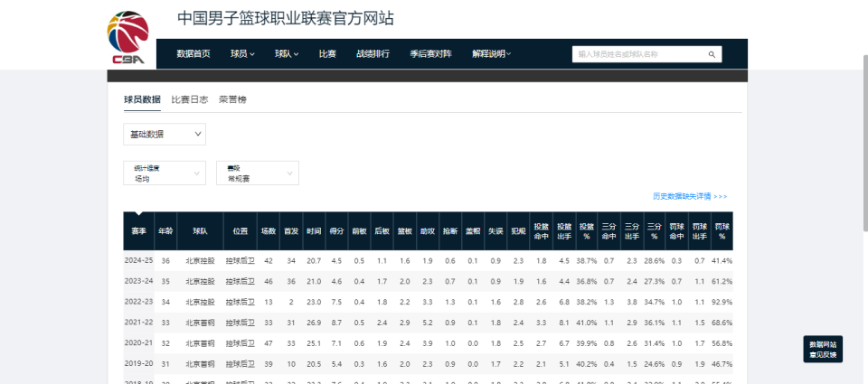Screen dimensions: 868x384
Task: Click the 篮板 column header
Action: (405, 231)
